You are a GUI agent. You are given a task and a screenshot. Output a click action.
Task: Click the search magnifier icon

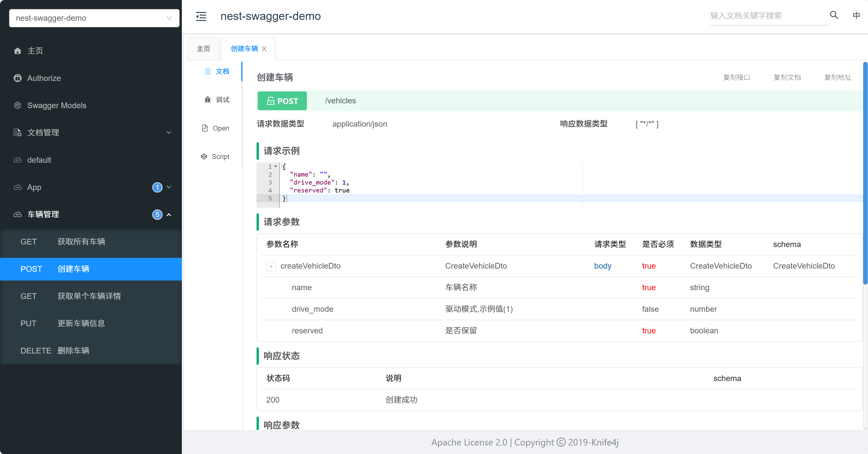point(834,15)
